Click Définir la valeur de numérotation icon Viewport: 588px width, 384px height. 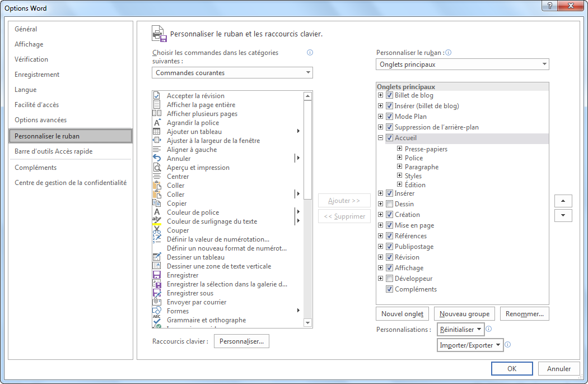(x=157, y=239)
